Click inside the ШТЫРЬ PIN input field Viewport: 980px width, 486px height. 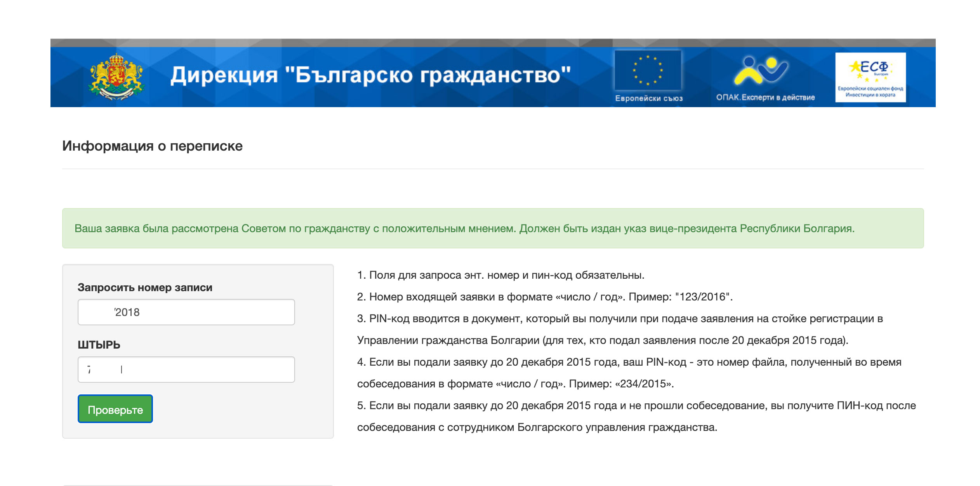point(186,370)
